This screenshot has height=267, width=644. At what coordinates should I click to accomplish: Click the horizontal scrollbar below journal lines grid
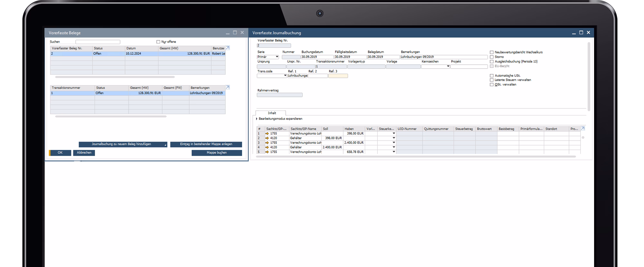click(x=415, y=157)
